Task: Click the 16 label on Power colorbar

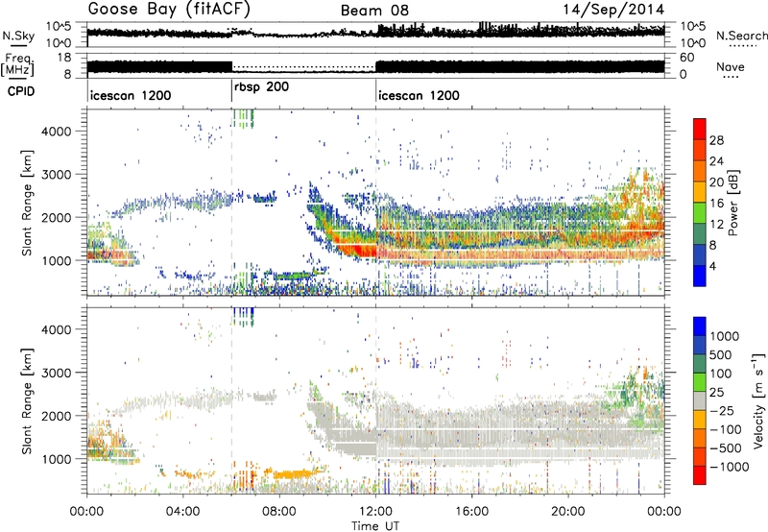Action: click(x=716, y=204)
